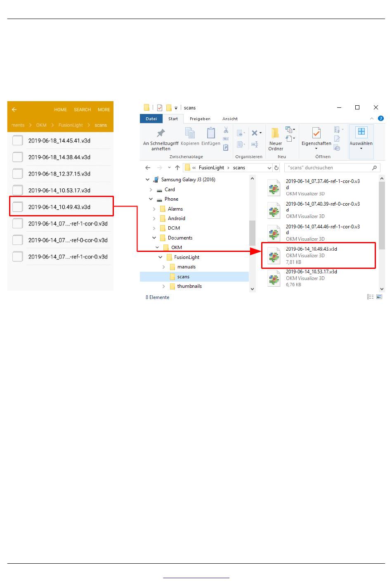Check the box for 2019-06-14_10.53.17.v3d on phone
Viewport: 392px width, 586px height.
pyautogui.click(x=17, y=190)
